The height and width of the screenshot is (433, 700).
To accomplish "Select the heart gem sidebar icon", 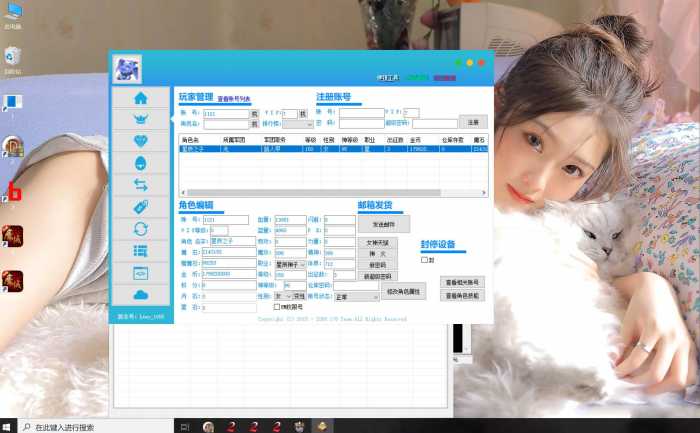I will point(140,141).
